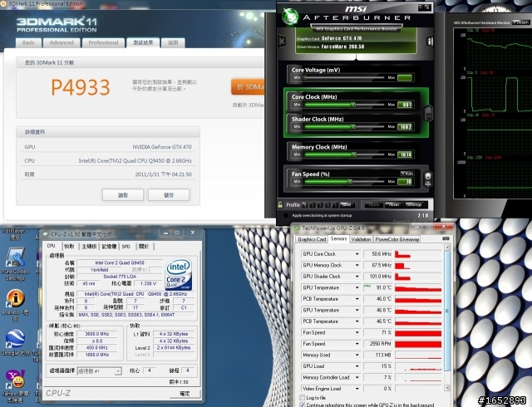This screenshot has width=532, height=407.
Task: Switch to the Basic tab in 3DMark 11
Action: click(x=28, y=42)
